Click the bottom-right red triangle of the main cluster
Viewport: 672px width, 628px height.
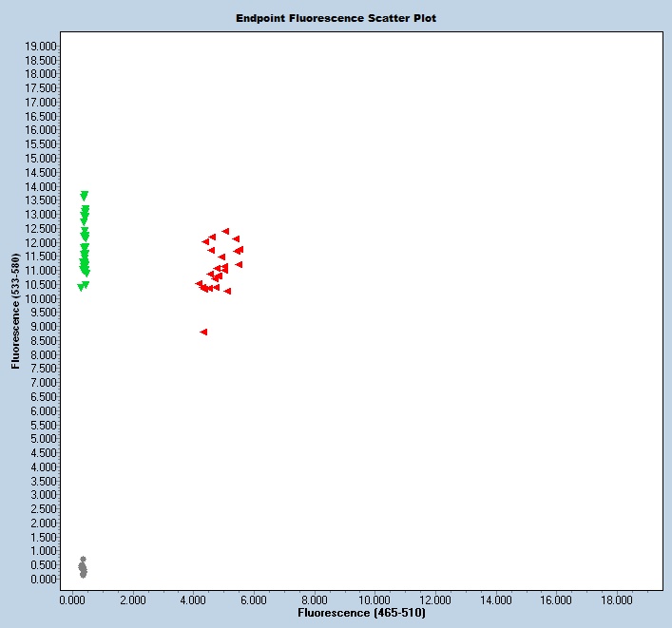228,291
